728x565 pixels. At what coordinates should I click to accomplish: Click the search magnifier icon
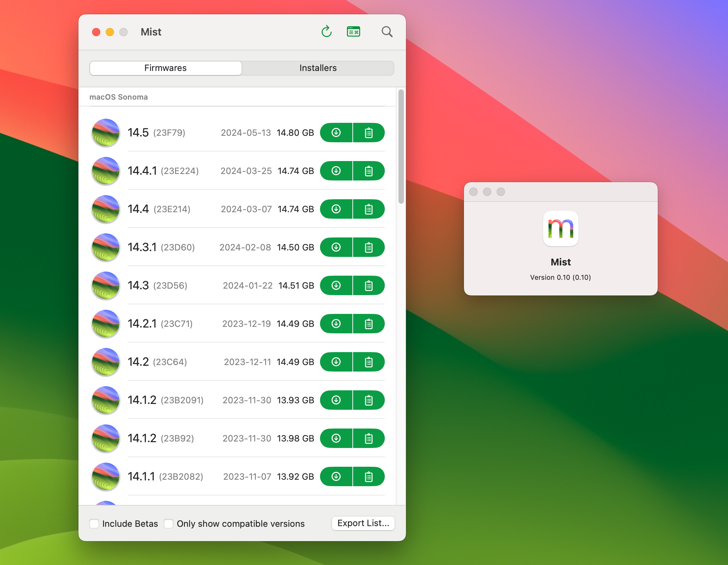click(x=387, y=32)
